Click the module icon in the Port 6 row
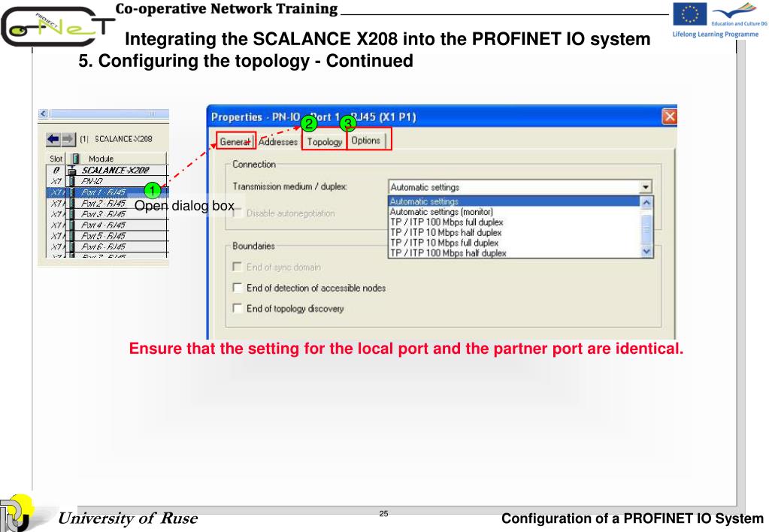Screen dimensions: 769x532 pyautogui.click(x=72, y=246)
